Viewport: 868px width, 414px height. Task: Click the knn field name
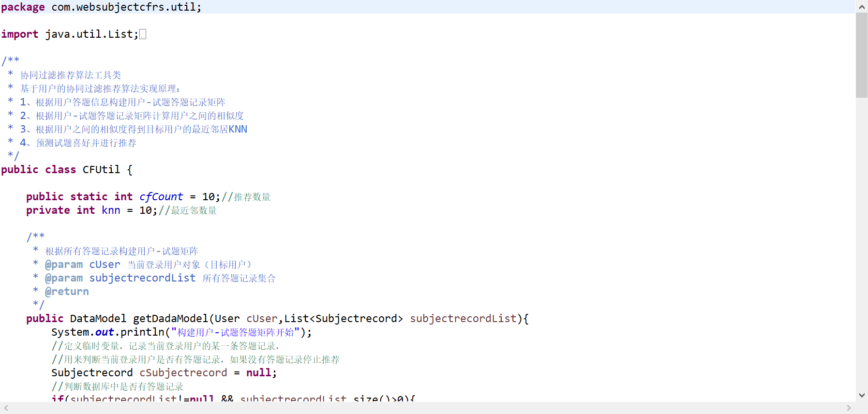click(x=111, y=210)
